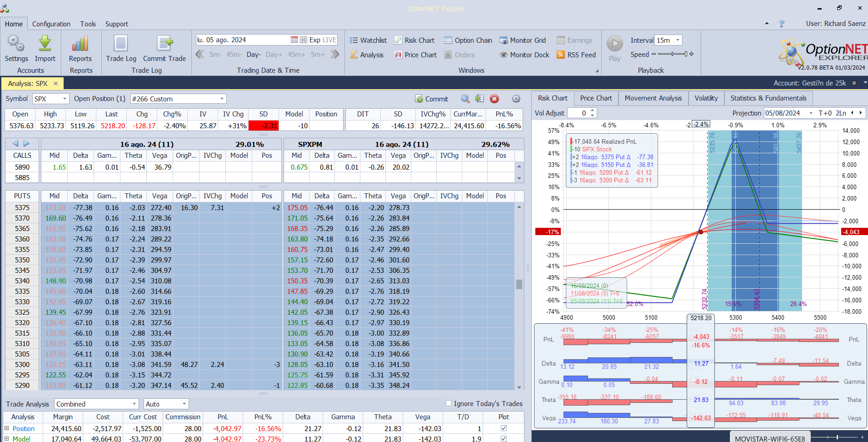Open the Settings gear icon

pyautogui.click(x=16, y=43)
